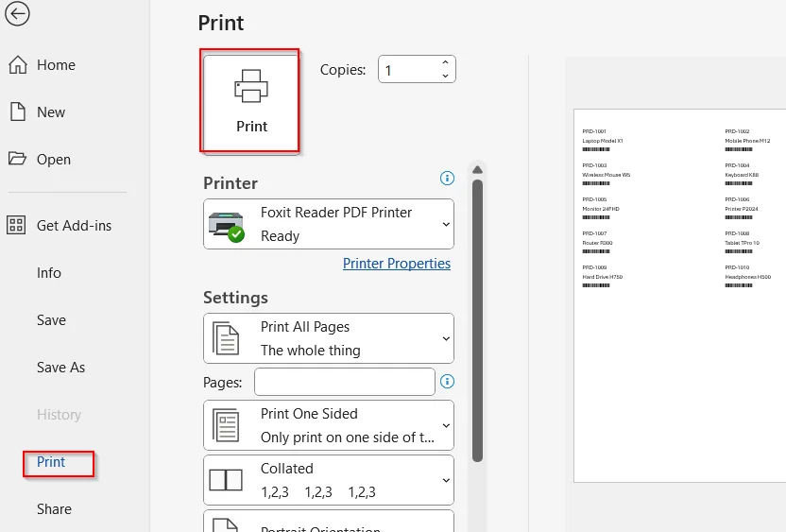Click the New blank page icon
Image resolution: width=786 pixels, height=532 pixels.
[x=18, y=112]
